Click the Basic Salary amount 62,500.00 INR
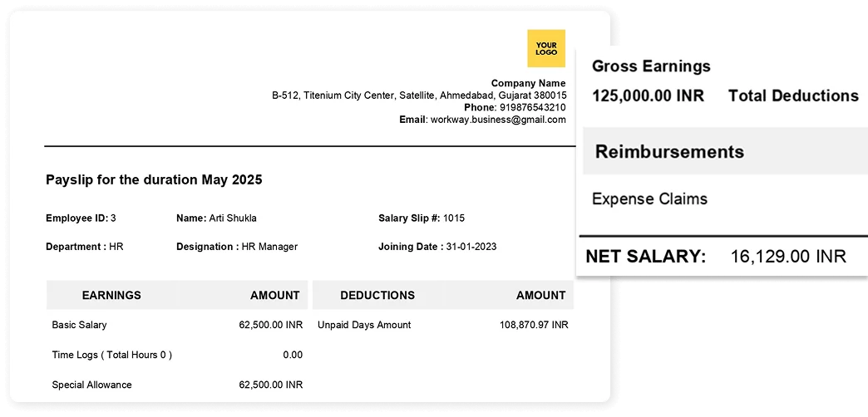This screenshot has width=868, height=417. pyautogui.click(x=271, y=325)
